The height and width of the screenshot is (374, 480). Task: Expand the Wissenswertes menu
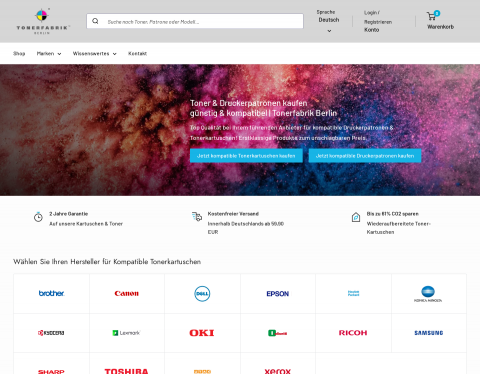coord(95,53)
